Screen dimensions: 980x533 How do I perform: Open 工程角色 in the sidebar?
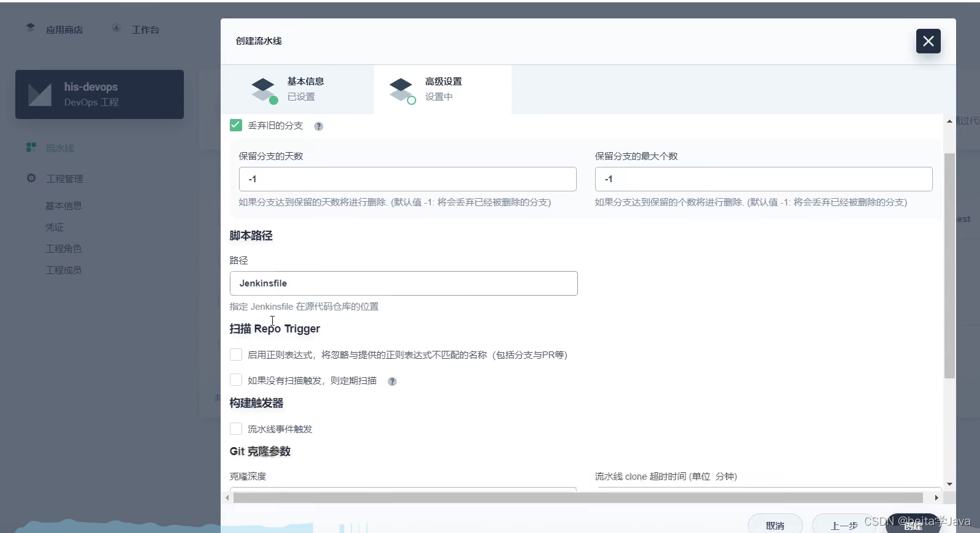(x=64, y=249)
